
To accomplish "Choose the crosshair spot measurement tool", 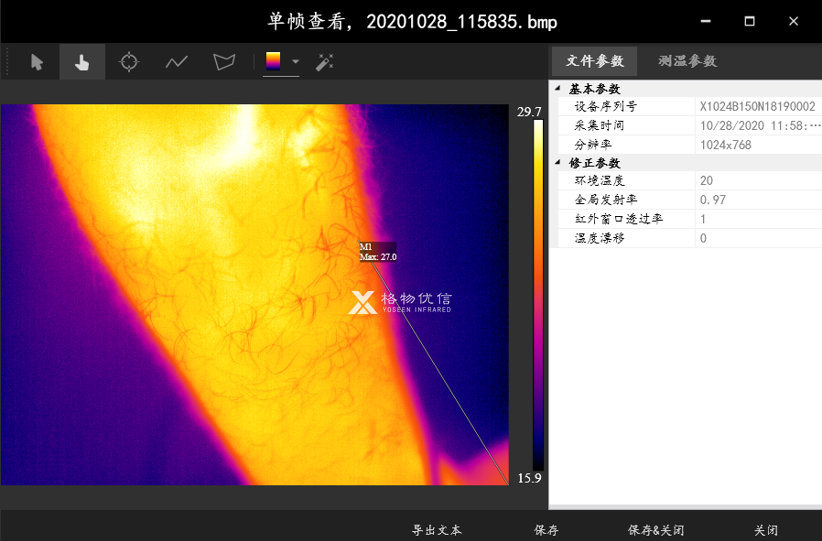I will 128,62.
